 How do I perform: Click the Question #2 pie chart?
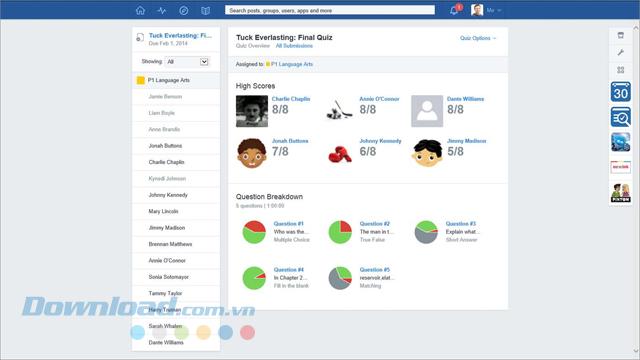coord(340,232)
